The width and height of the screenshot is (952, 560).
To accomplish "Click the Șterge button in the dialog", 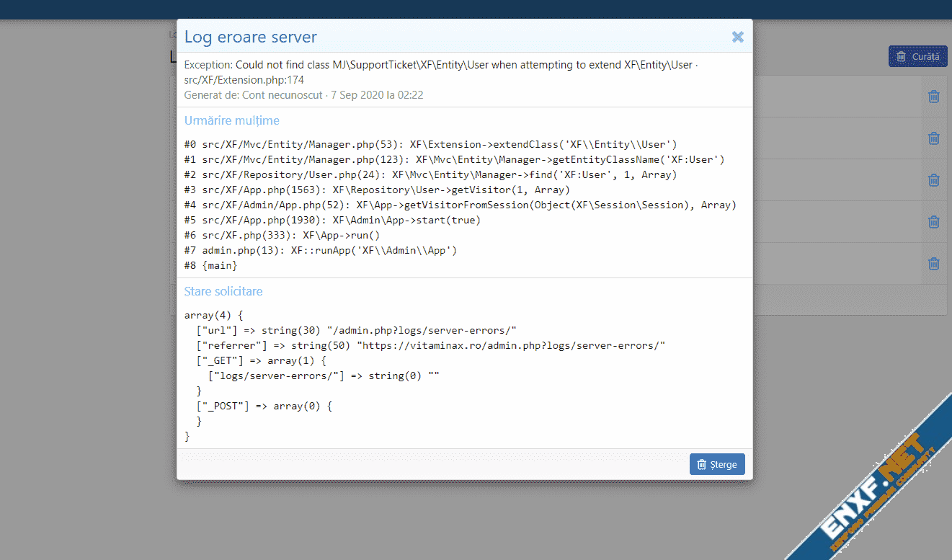I will 717,464.
